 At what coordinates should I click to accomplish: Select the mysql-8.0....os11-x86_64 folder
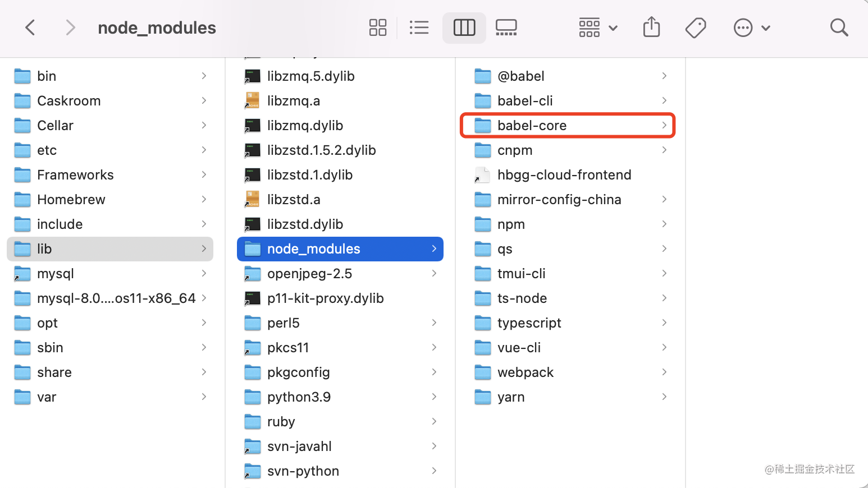pos(110,298)
